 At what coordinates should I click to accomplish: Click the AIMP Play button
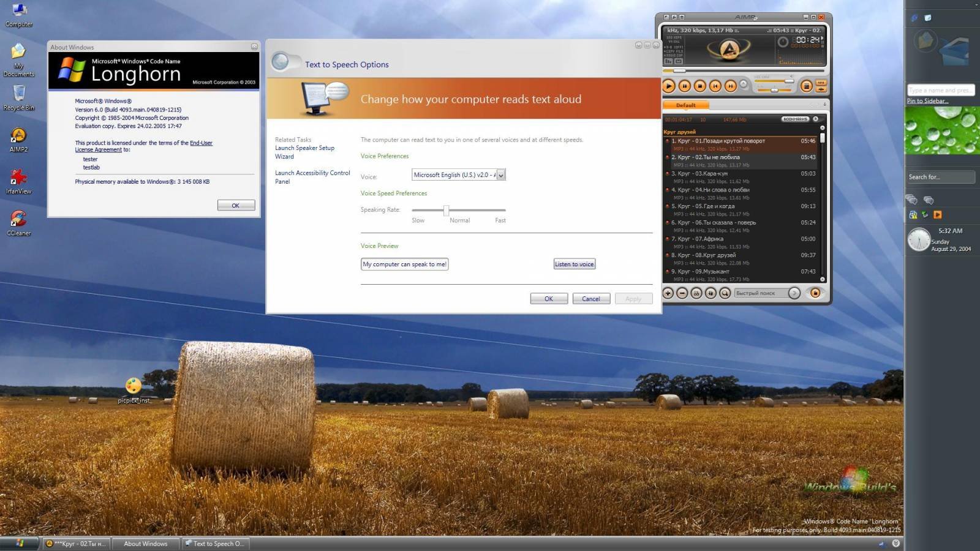tap(669, 86)
